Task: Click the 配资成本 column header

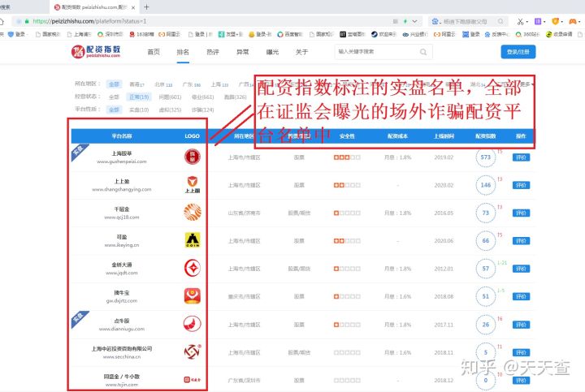Action: 397,136
